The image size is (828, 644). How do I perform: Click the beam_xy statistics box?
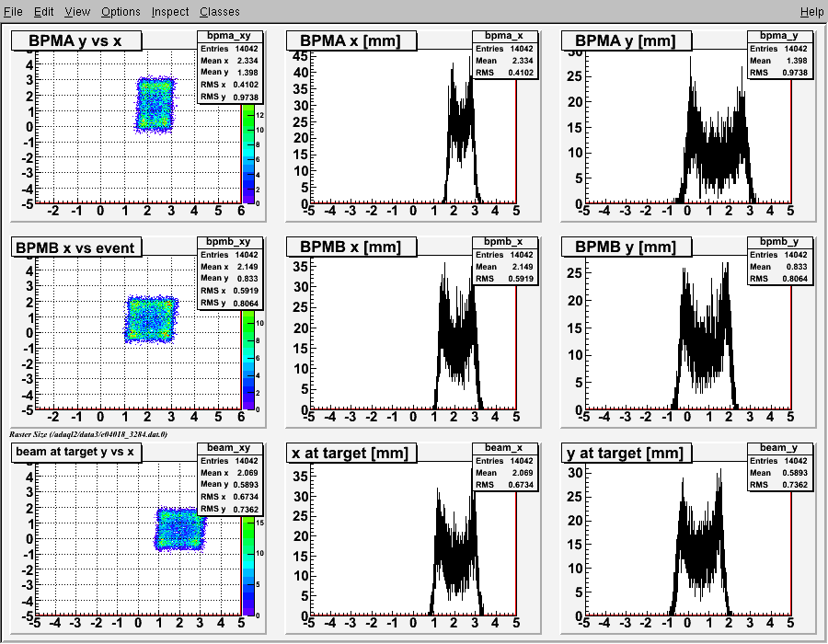[x=230, y=478]
